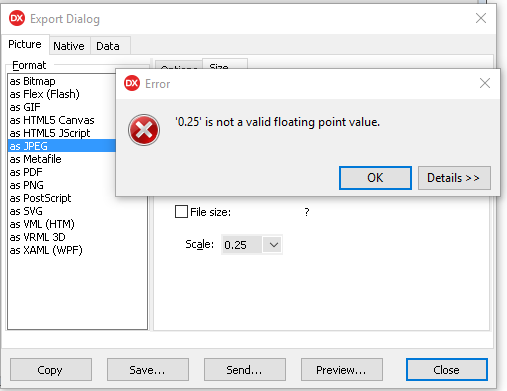Click the DX logo in Error title
Screen dimensions: 507x391
pos(132,83)
